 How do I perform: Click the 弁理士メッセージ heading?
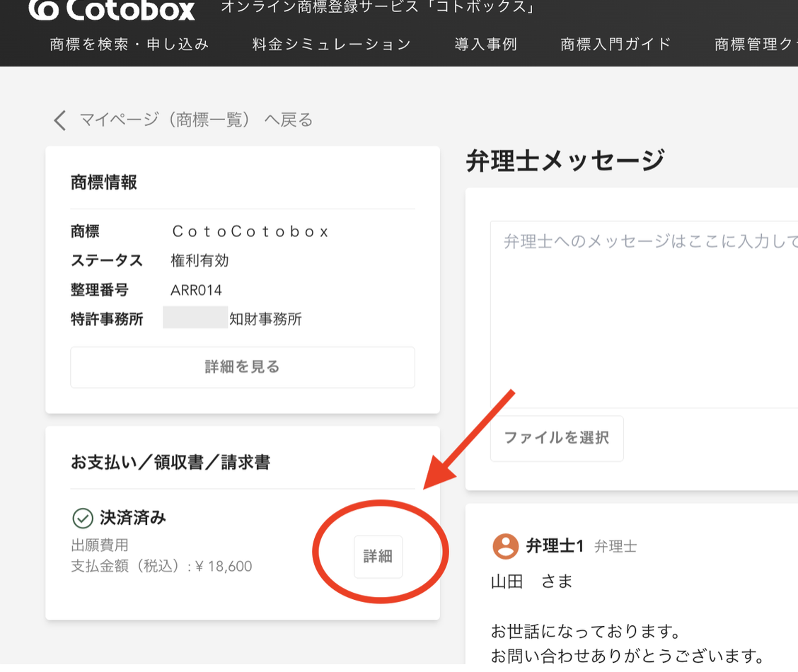565,161
